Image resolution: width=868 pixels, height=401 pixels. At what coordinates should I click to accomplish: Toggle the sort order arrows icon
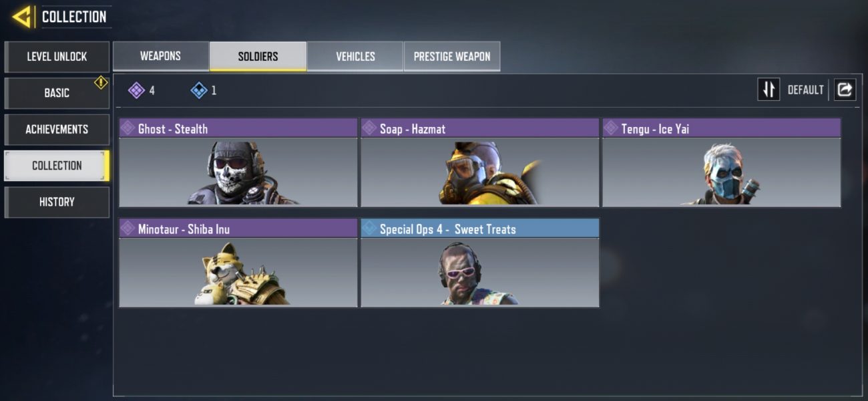coord(769,90)
